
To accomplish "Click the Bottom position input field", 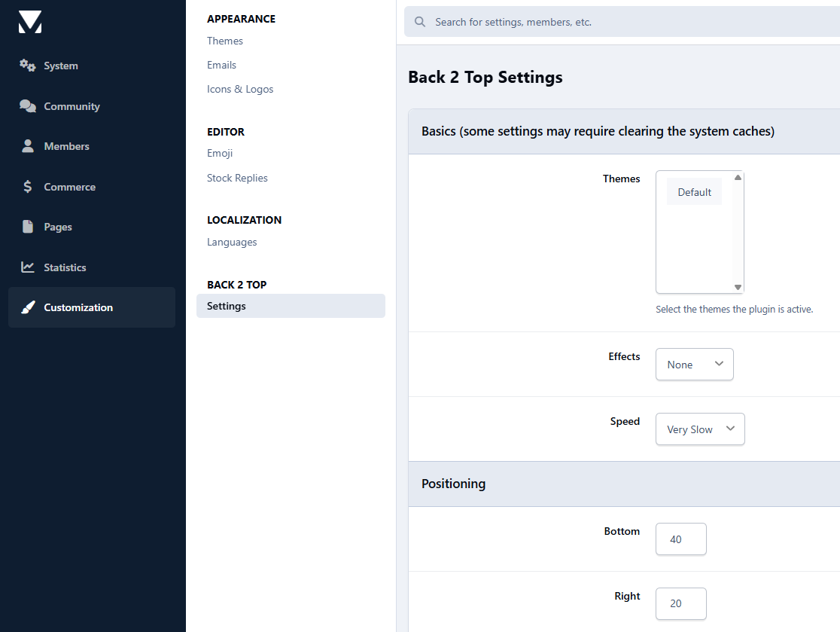I will tap(680, 539).
